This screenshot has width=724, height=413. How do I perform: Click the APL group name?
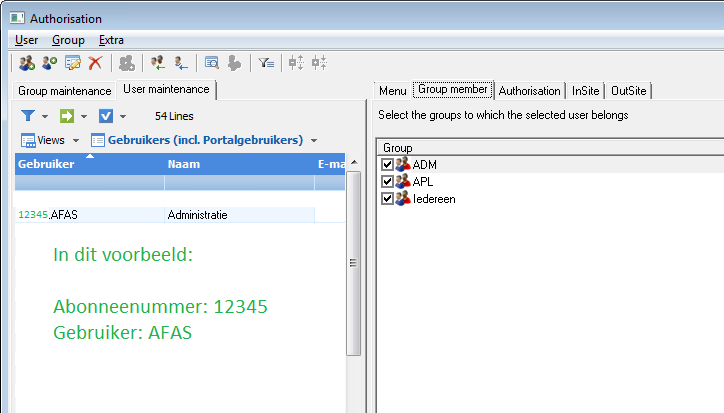[422, 182]
